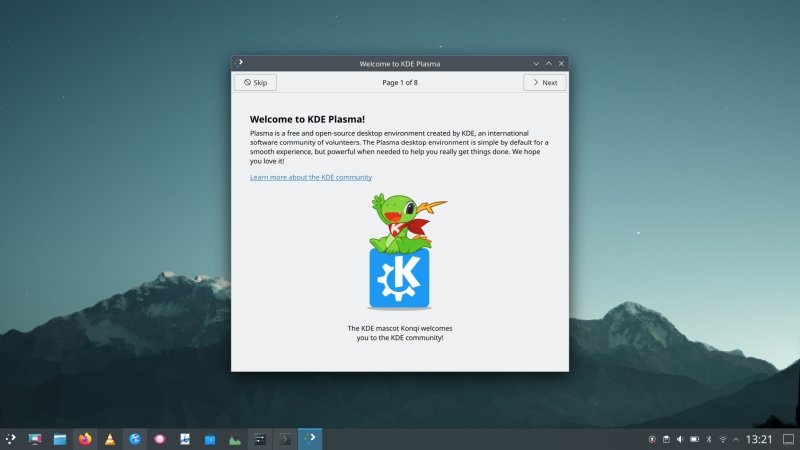Go to the Next welcome page
Image resolution: width=800 pixels, height=450 pixels.
coord(544,83)
